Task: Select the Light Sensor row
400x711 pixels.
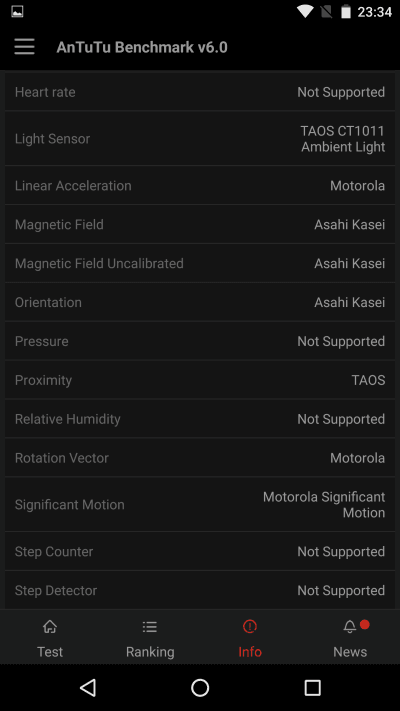Action: 200,138
